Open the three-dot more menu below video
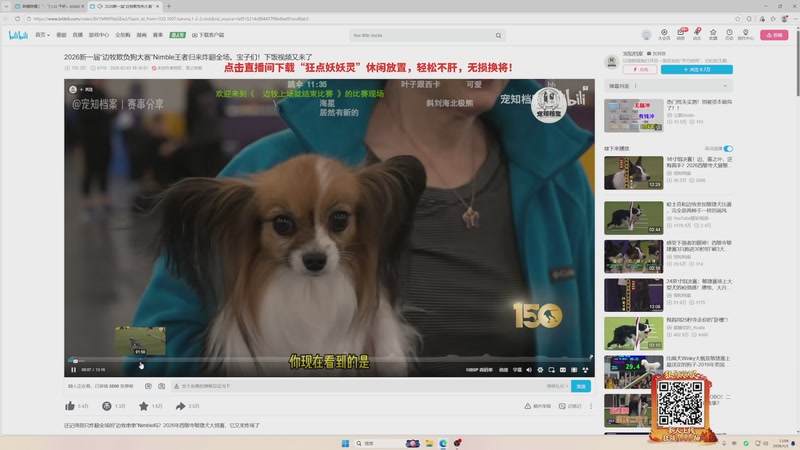 point(591,406)
